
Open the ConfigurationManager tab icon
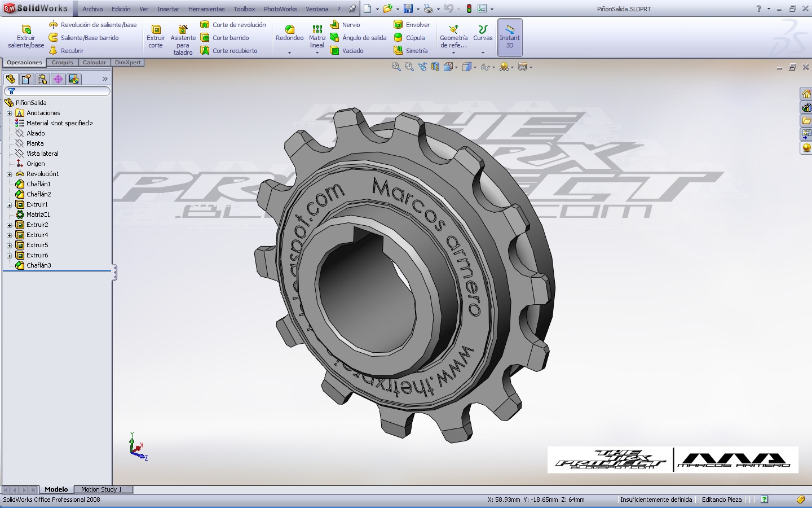tap(42, 79)
